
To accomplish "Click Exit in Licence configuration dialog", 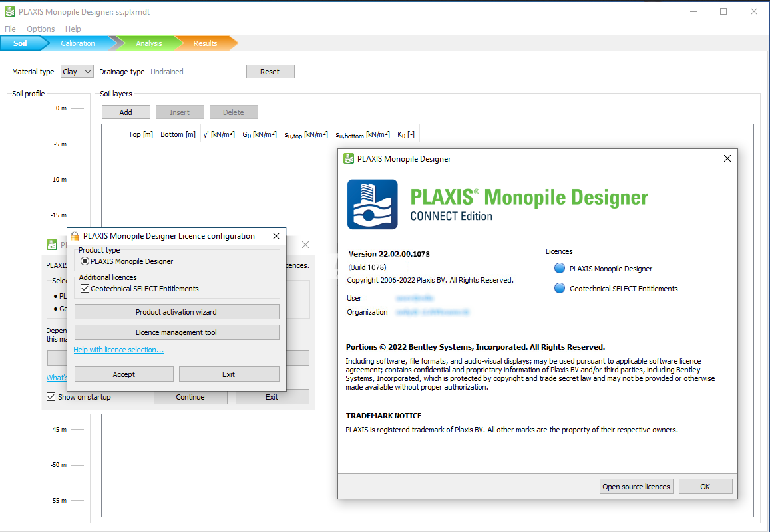I will [x=229, y=374].
